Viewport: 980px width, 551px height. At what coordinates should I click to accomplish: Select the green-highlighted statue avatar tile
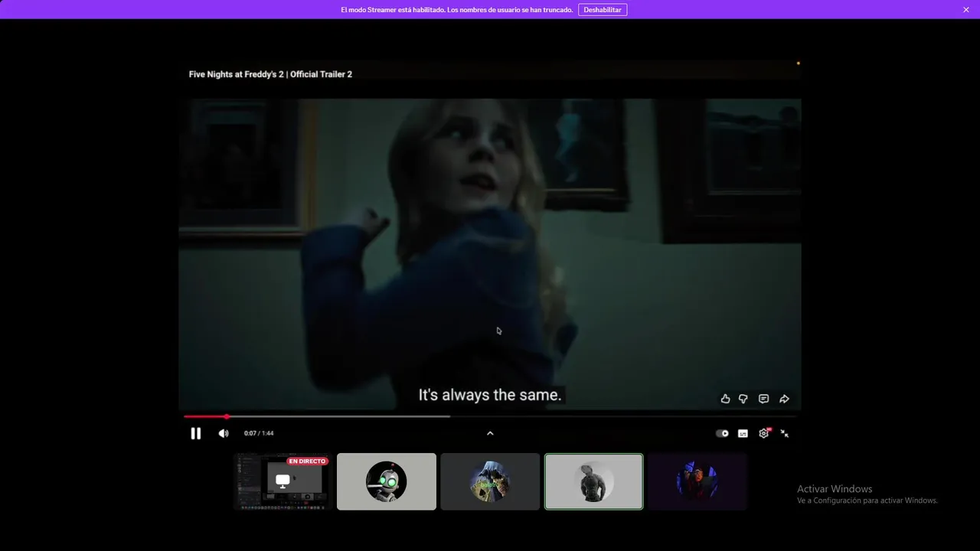click(x=593, y=481)
